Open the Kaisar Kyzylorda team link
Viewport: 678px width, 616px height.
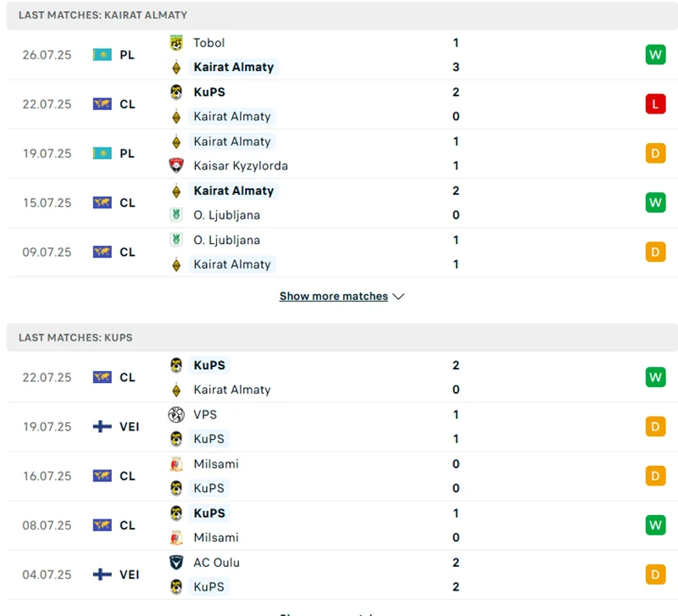[x=241, y=166]
